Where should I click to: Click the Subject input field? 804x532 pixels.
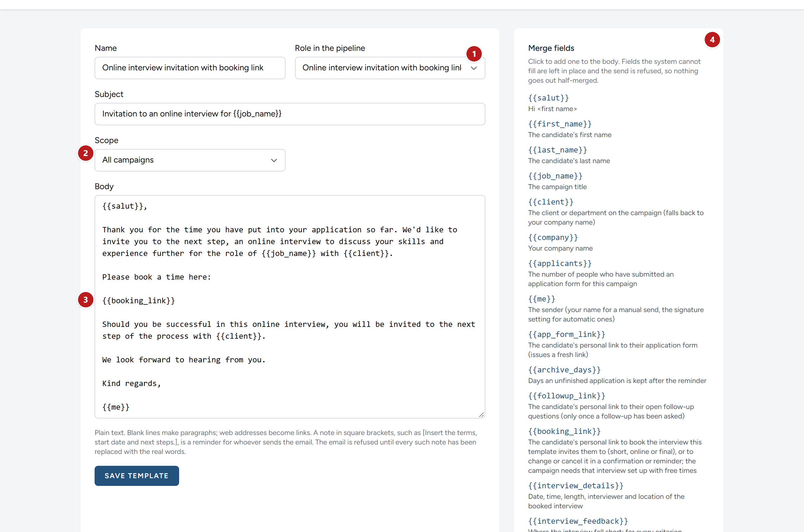290,114
